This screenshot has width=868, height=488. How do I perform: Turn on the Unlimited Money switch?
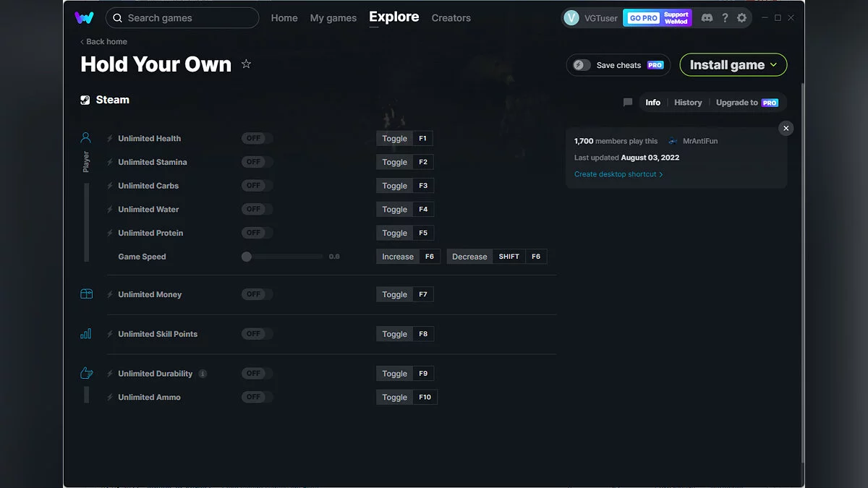(x=257, y=294)
